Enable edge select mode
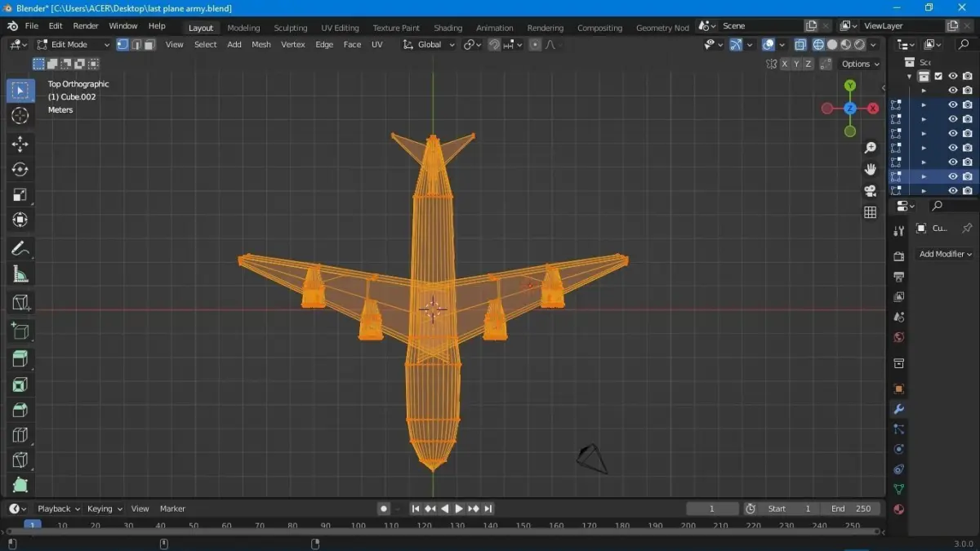The image size is (980, 551). coord(136,45)
